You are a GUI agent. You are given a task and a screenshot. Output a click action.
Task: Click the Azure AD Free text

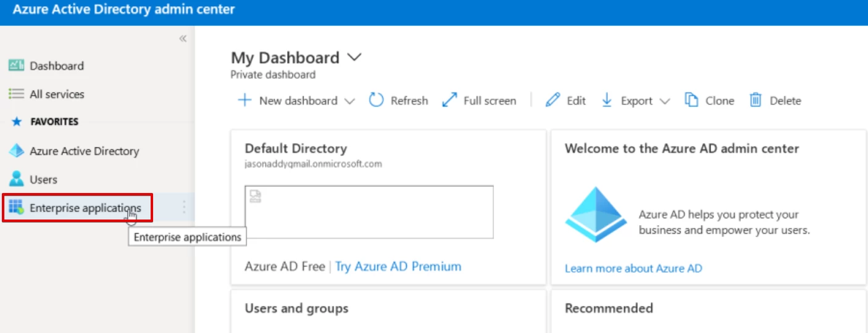[x=285, y=266]
